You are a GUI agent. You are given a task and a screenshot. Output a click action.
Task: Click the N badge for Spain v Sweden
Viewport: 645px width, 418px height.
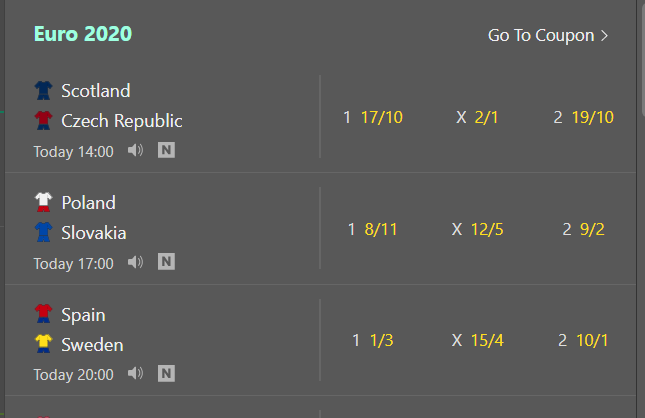(x=166, y=374)
